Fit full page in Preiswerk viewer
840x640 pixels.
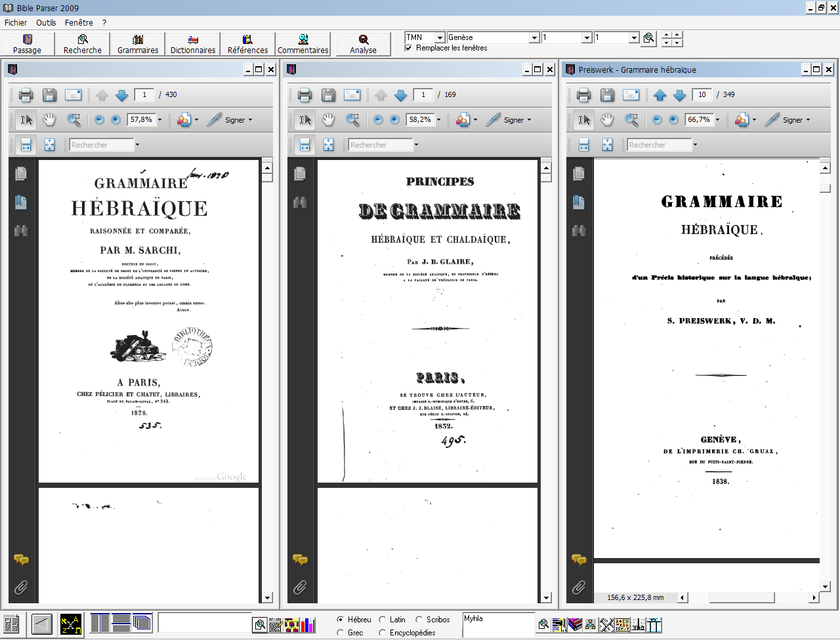click(x=608, y=145)
